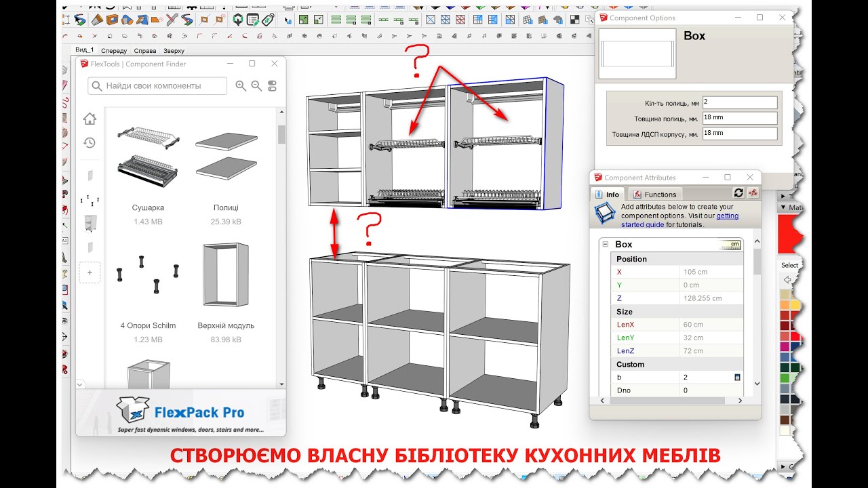Collapse the Materials panel section
The image size is (868, 488).
pos(783,207)
